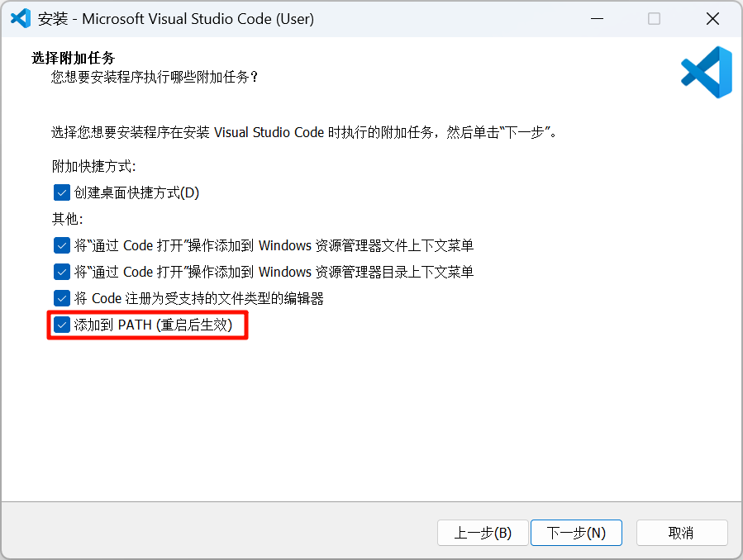
Task: Click the 选择附加任务 heading
Action: (73, 58)
